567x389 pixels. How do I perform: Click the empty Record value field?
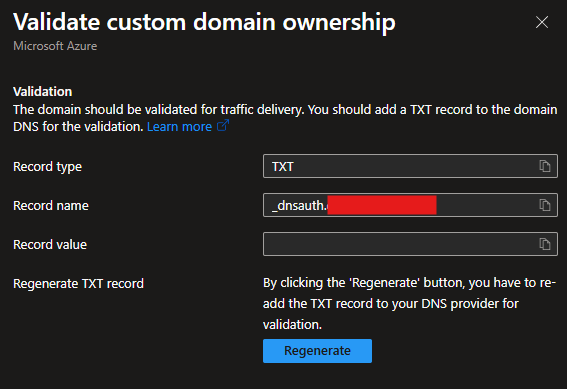410,244
